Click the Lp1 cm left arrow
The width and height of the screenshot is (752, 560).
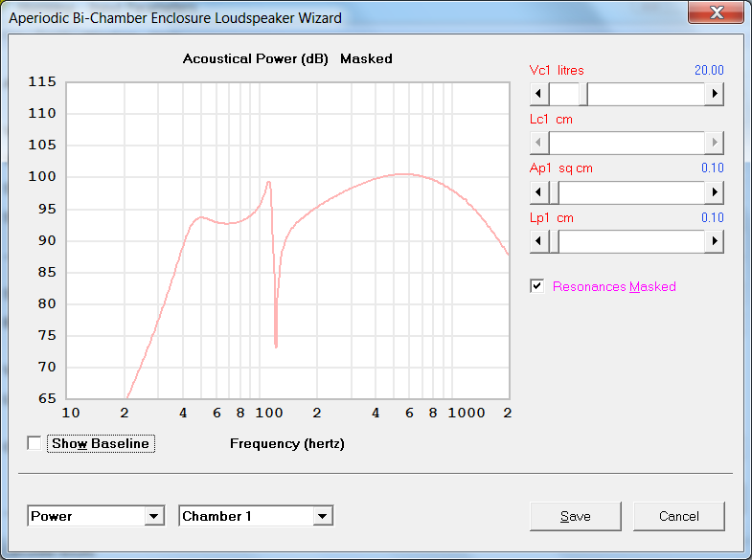pos(539,241)
